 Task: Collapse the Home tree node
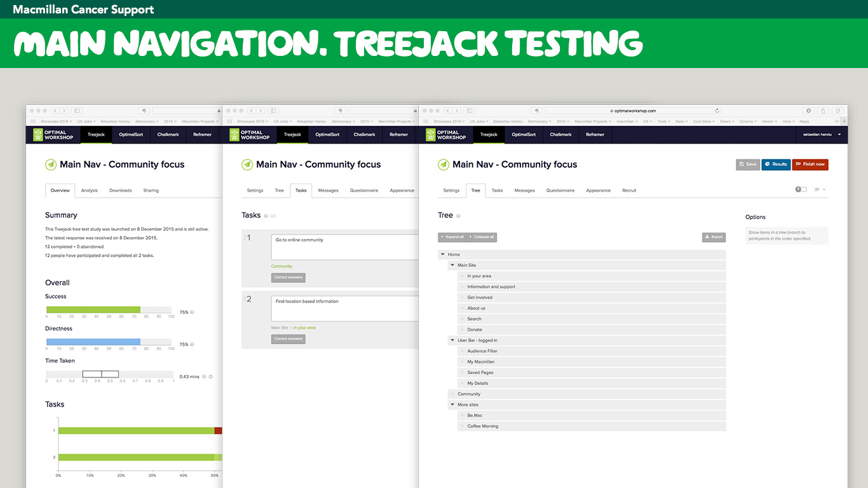[442, 254]
